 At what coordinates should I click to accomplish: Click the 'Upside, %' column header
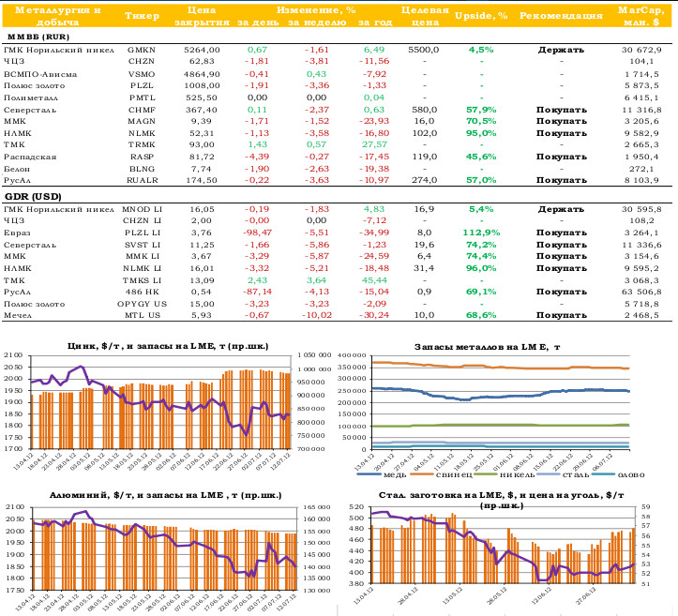point(481,16)
